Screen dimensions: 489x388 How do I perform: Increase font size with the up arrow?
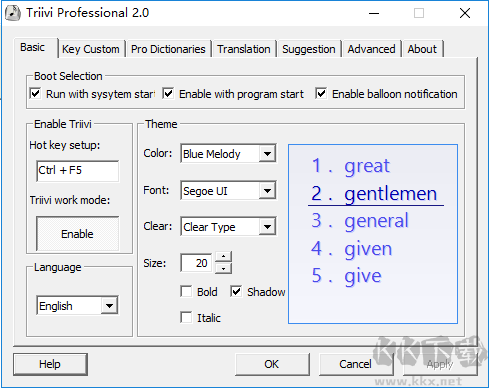[x=224, y=257]
